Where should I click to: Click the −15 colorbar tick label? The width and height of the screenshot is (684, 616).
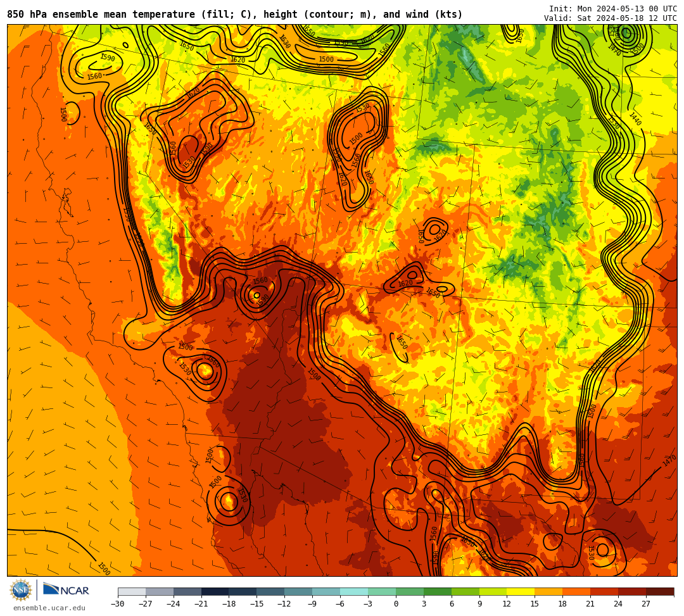pos(257,604)
